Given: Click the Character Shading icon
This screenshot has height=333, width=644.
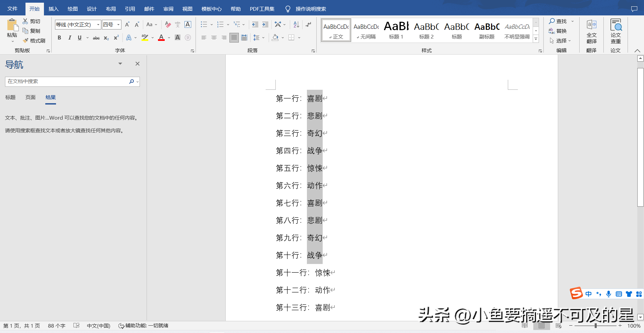Looking at the screenshot, I should [x=178, y=38].
